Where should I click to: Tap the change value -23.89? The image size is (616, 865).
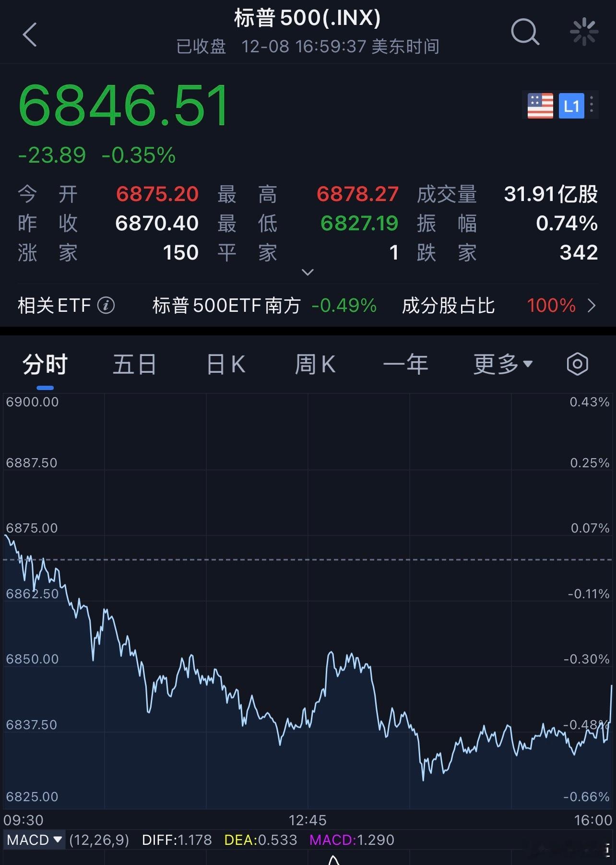(52, 155)
